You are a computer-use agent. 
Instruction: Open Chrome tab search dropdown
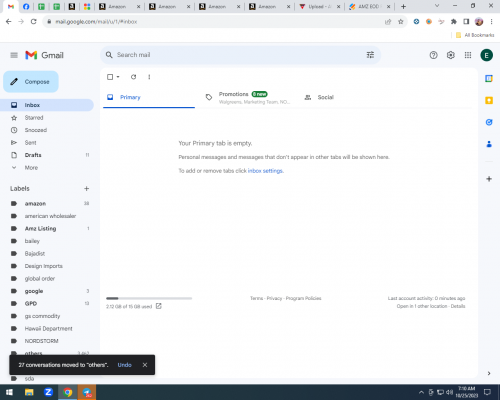(437, 6)
